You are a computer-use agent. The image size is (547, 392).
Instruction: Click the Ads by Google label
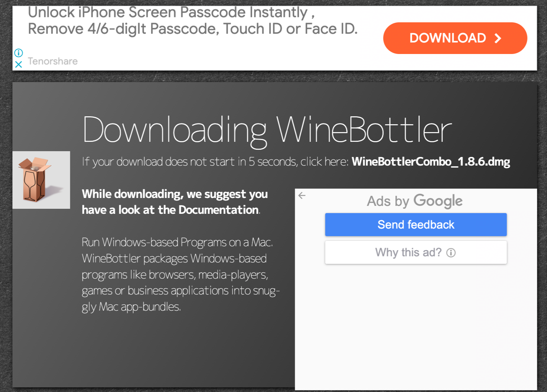point(415,201)
